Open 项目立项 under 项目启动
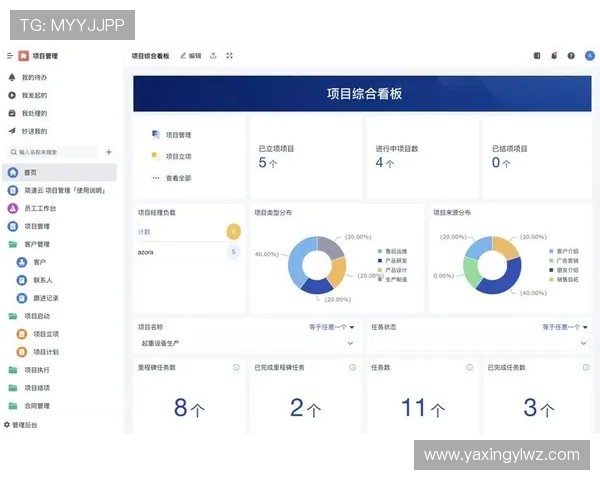The width and height of the screenshot is (600, 480). click(x=38, y=334)
